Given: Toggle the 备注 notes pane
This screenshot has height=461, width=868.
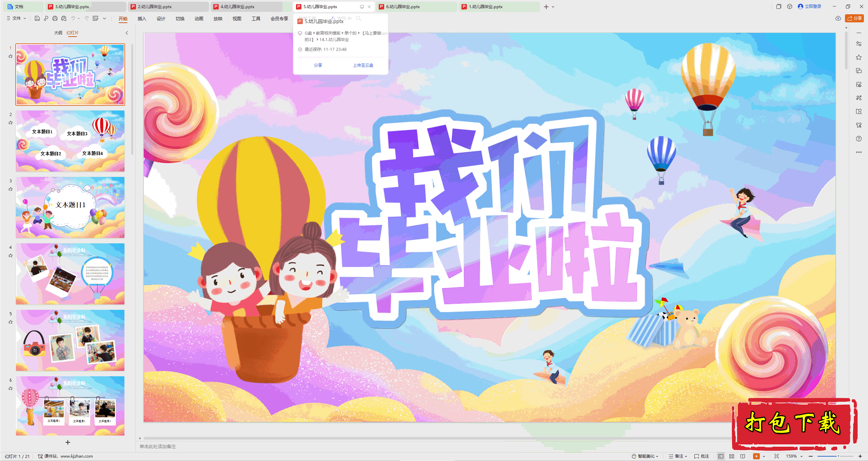Looking at the screenshot, I should [x=677, y=456].
